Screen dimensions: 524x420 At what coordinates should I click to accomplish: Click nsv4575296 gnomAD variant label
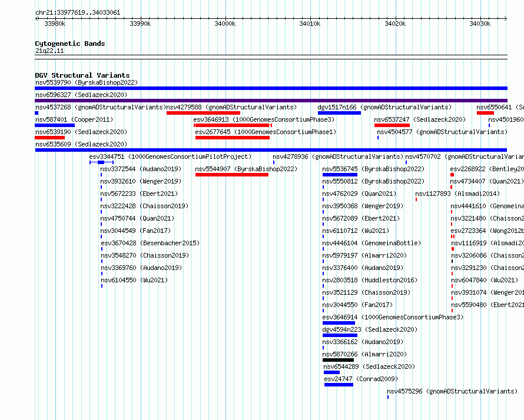coord(452,391)
